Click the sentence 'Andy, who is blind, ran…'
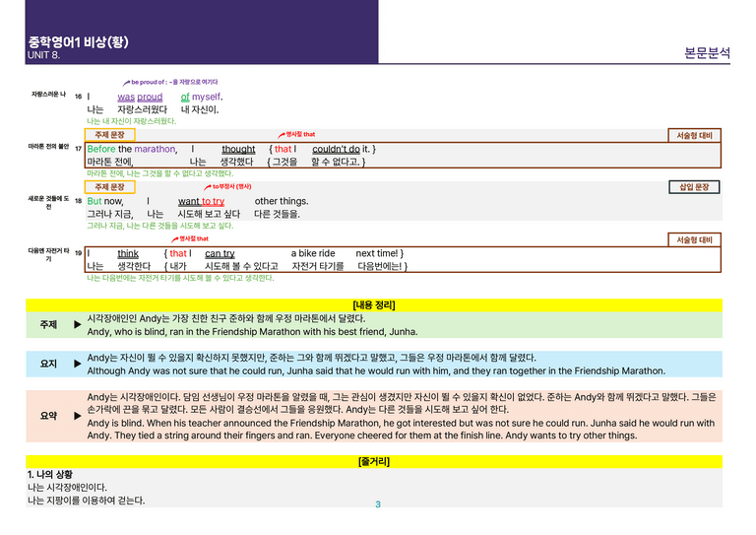 [x=252, y=332]
